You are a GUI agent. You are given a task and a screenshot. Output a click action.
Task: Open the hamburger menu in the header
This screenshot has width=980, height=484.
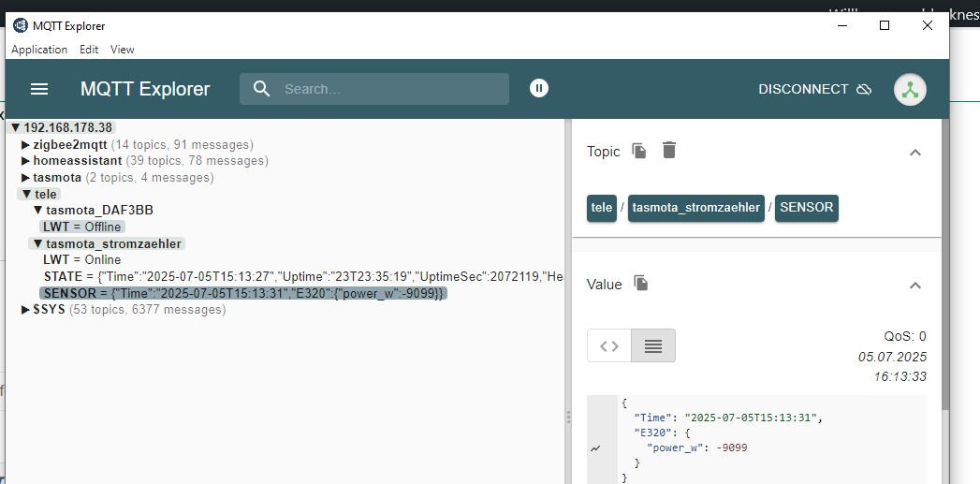tap(39, 89)
